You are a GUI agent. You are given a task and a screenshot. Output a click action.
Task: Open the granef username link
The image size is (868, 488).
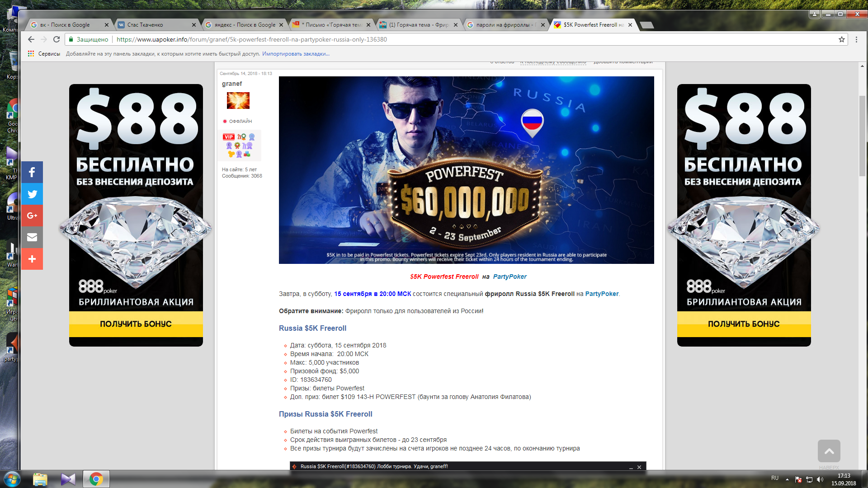[x=232, y=84]
